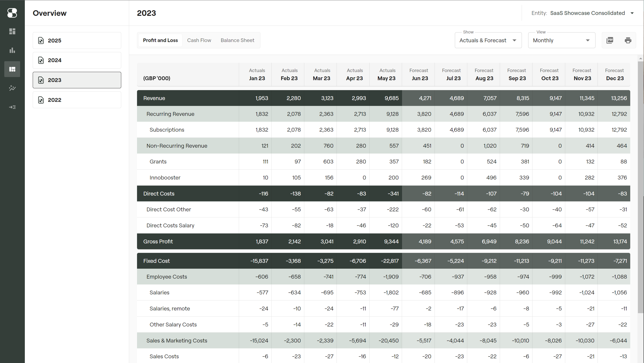Viewport: 644px width, 363px height.
Task: Click the Employee Costs row label
Action: pyautogui.click(x=167, y=277)
